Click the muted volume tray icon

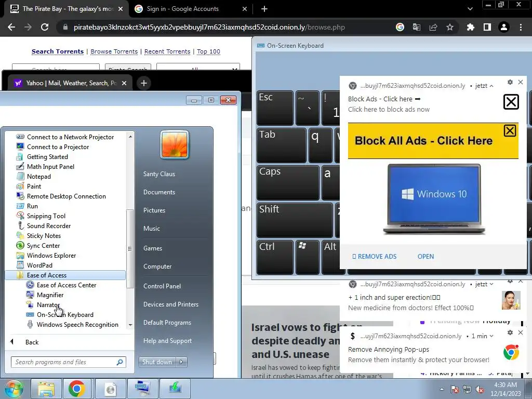pyautogui.click(x=480, y=389)
